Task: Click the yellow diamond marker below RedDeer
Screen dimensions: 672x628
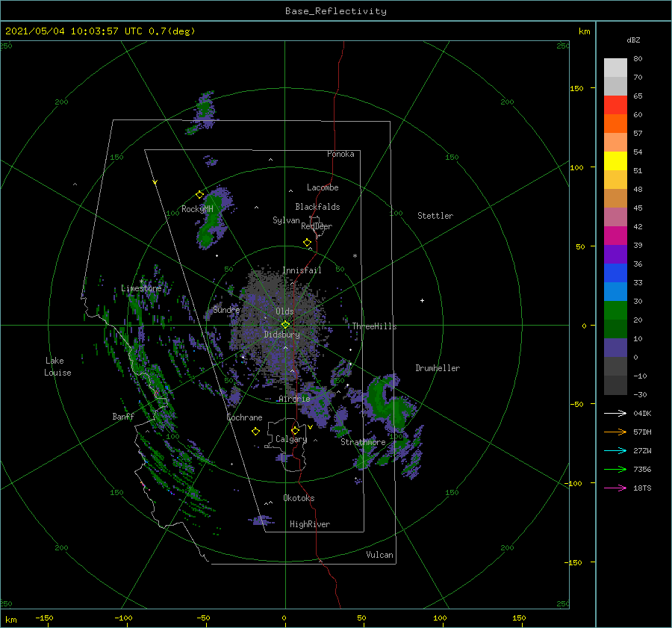Action: coord(307,243)
